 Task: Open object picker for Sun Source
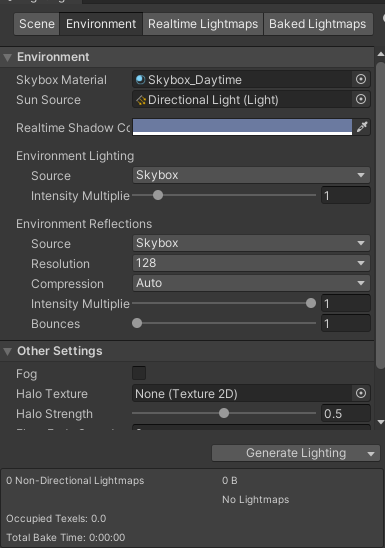(x=361, y=99)
